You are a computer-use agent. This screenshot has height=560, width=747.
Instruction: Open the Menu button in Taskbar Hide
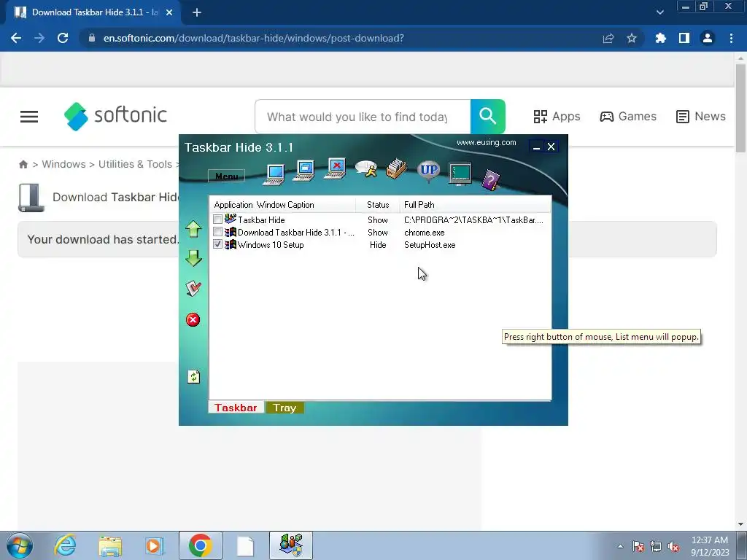[x=227, y=176]
